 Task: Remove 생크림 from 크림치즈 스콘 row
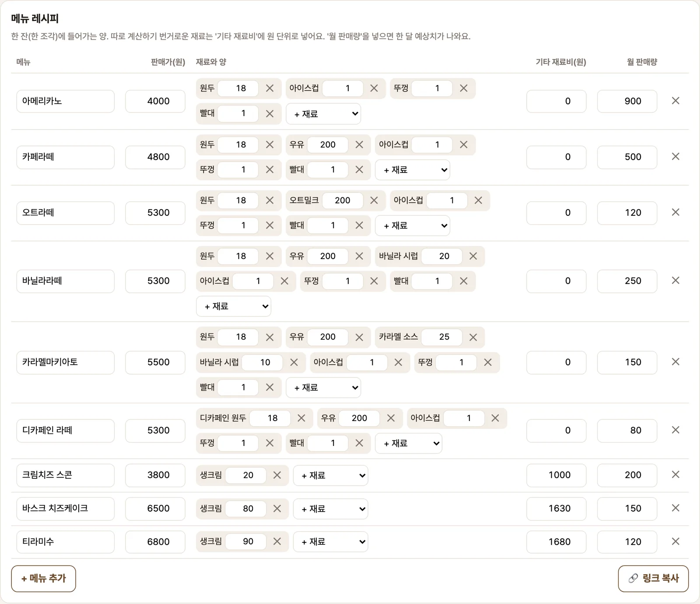click(277, 475)
